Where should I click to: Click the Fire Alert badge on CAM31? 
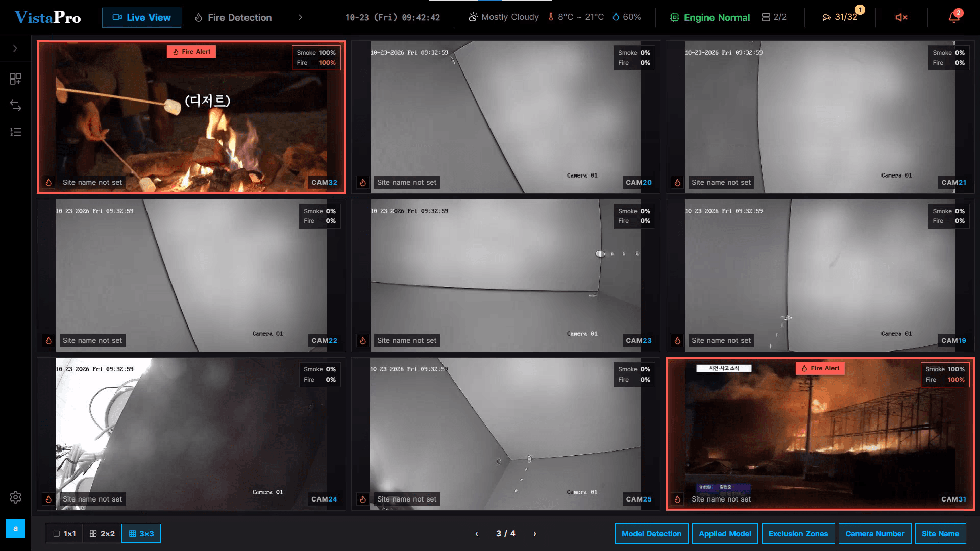click(x=820, y=368)
